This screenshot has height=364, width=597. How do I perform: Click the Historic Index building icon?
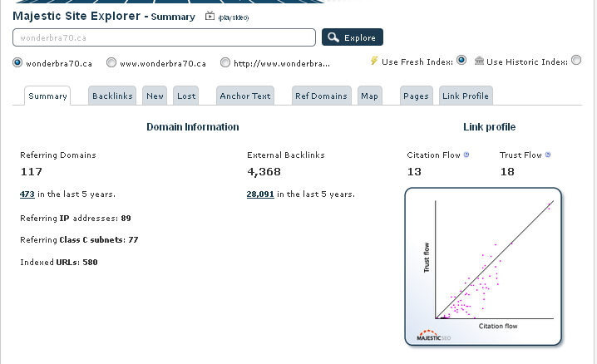479,61
